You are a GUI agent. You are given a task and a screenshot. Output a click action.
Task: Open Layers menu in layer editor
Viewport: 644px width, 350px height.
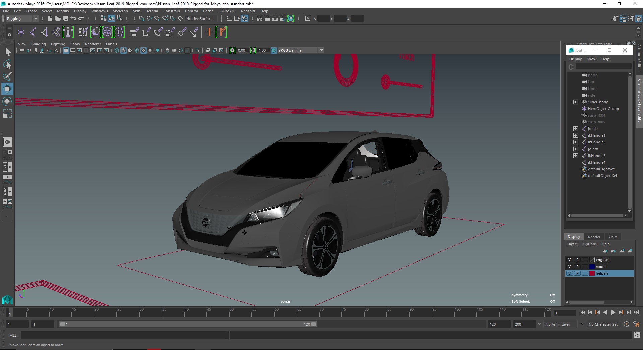point(572,244)
